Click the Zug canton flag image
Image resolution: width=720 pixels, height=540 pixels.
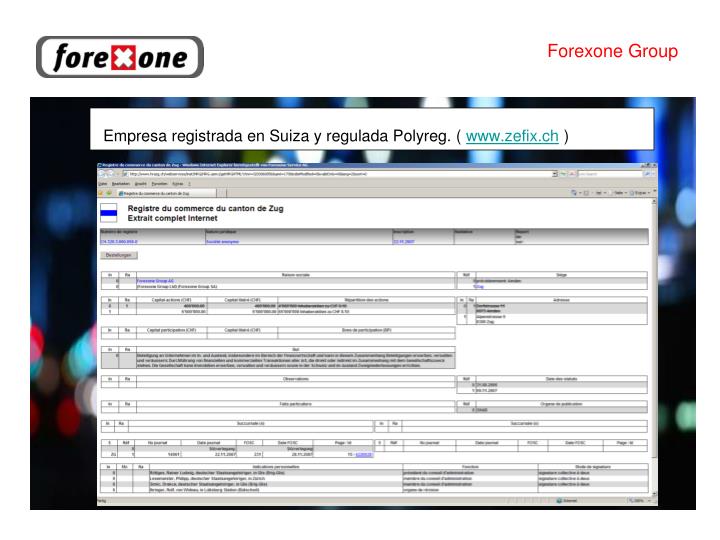[108, 213]
